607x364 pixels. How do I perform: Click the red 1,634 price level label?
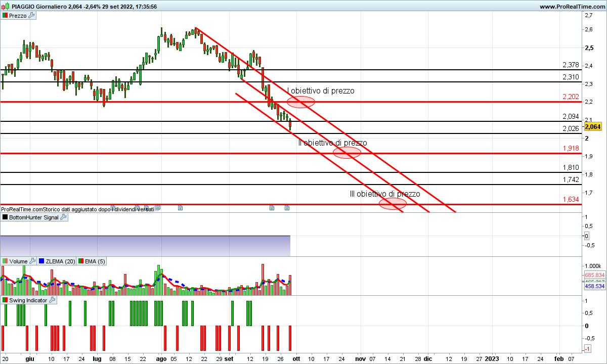coord(571,199)
